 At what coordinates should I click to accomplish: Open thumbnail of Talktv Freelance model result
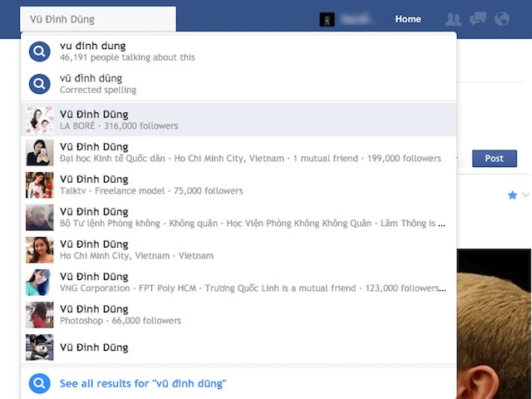pyautogui.click(x=39, y=185)
